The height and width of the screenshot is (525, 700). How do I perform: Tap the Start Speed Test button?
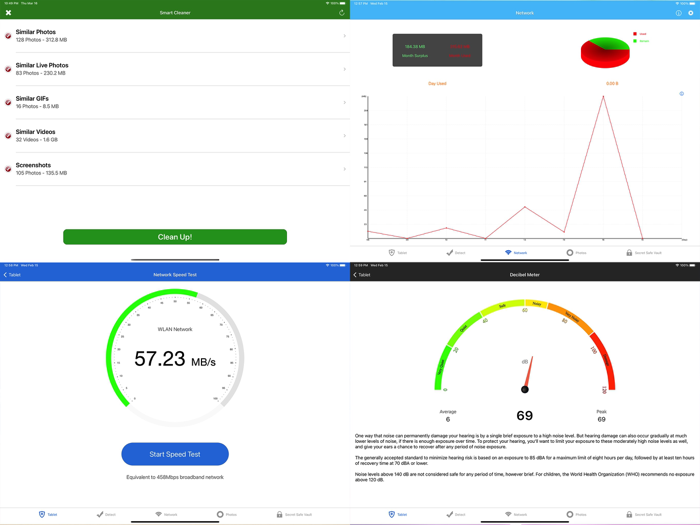175,454
